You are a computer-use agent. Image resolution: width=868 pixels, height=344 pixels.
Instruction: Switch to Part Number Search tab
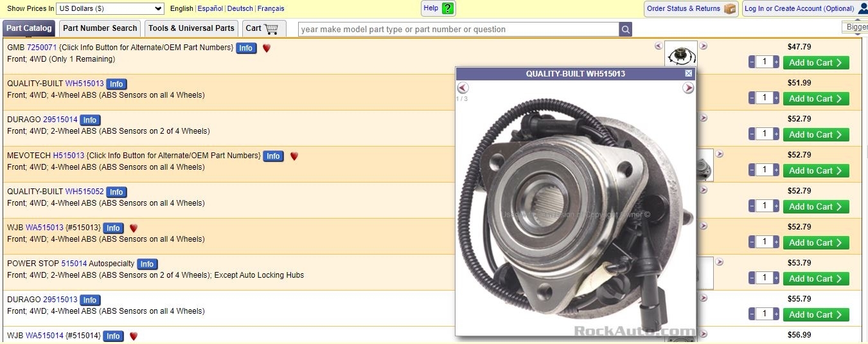pos(100,28)
